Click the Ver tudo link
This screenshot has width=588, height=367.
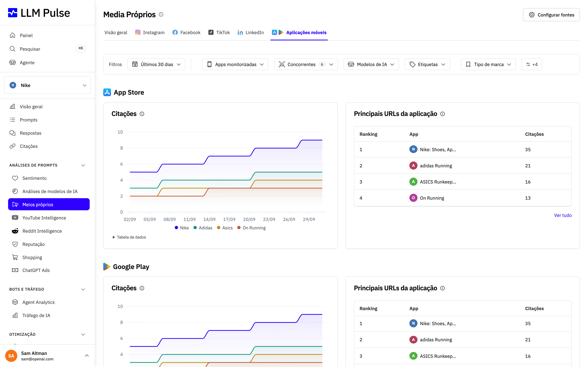tap(563, 215)
